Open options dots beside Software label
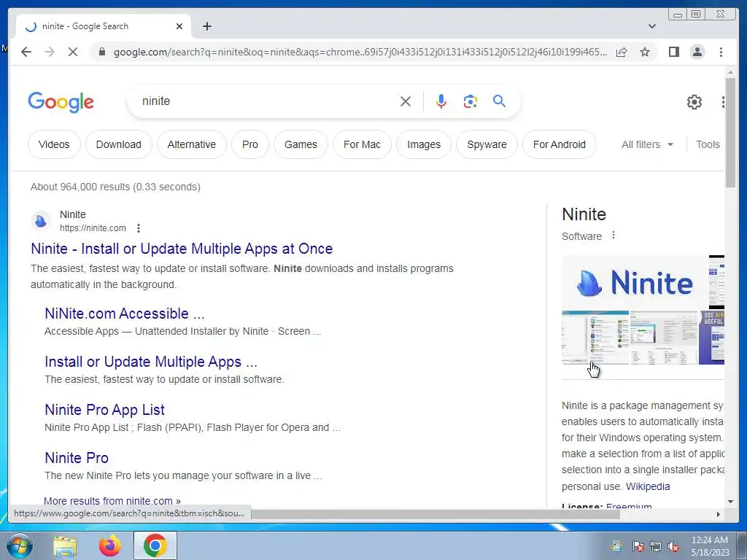The height and width of the screenshot is (560, 747). pos(613,236)
